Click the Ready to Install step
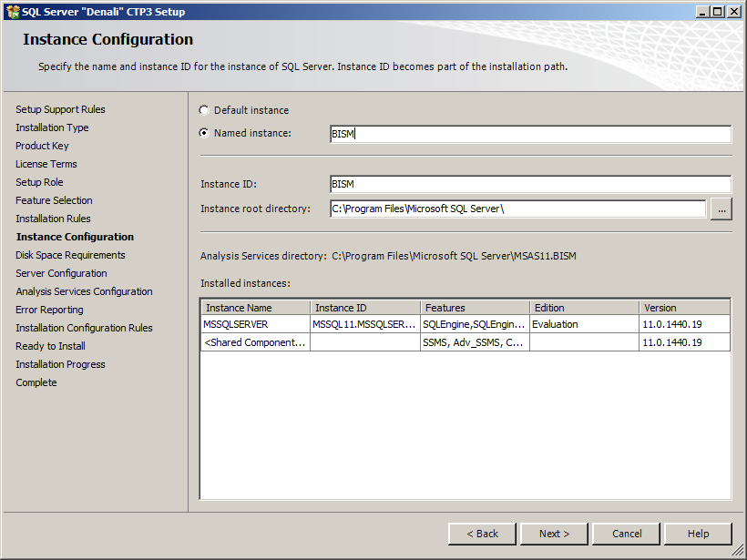Image resolution: width=747 pixels, height=560 pixels. [50, 346]
